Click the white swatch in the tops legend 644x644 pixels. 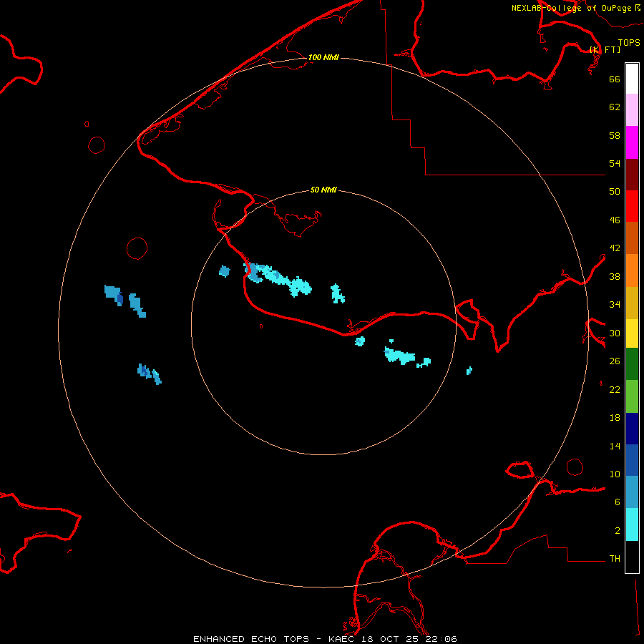(632, 79)
